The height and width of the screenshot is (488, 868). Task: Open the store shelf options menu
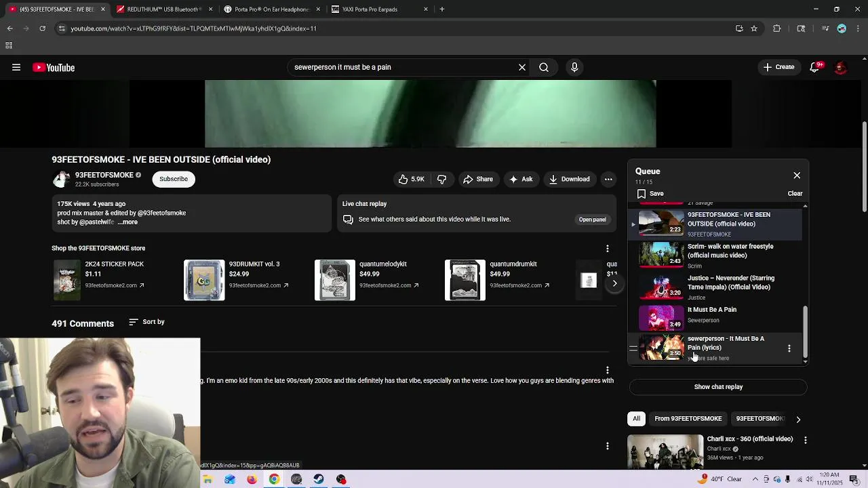(607, 248)
